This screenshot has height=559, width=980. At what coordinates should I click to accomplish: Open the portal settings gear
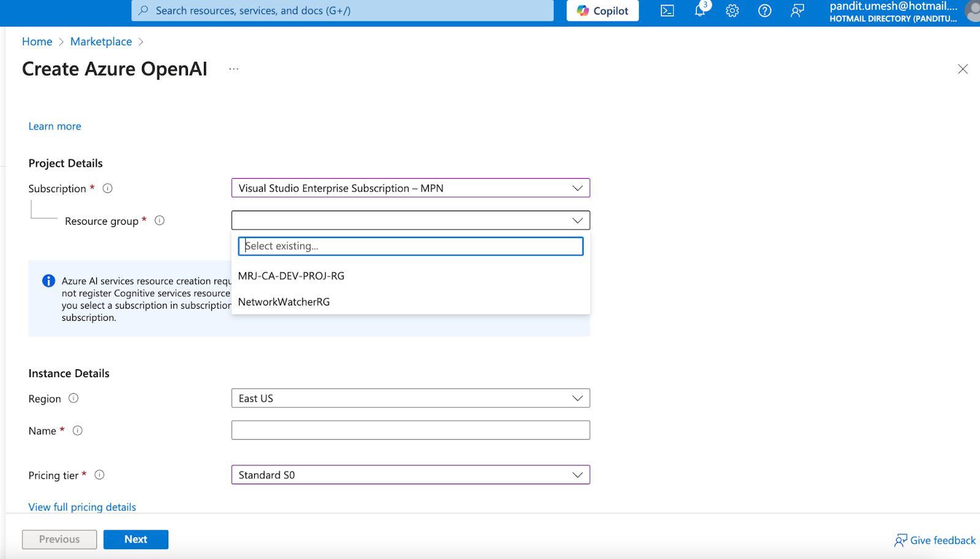click(733, 10)
